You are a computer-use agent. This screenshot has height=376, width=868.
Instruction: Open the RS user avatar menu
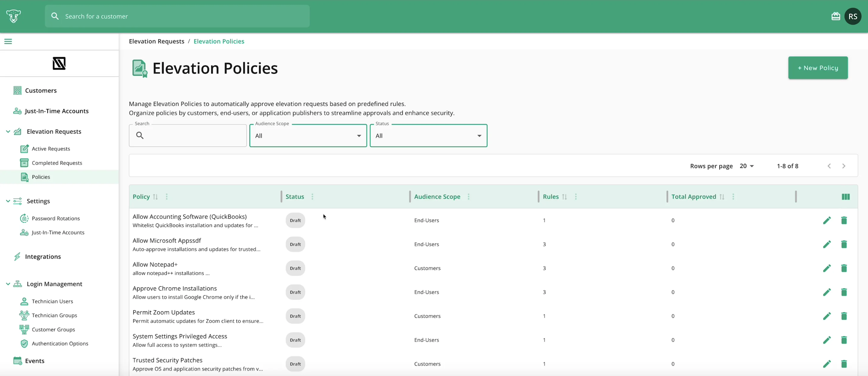853,16
